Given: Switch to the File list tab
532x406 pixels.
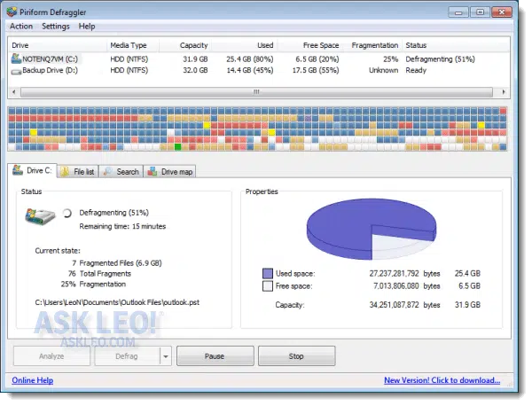Looking at the screenshot, I should point(78,172).
